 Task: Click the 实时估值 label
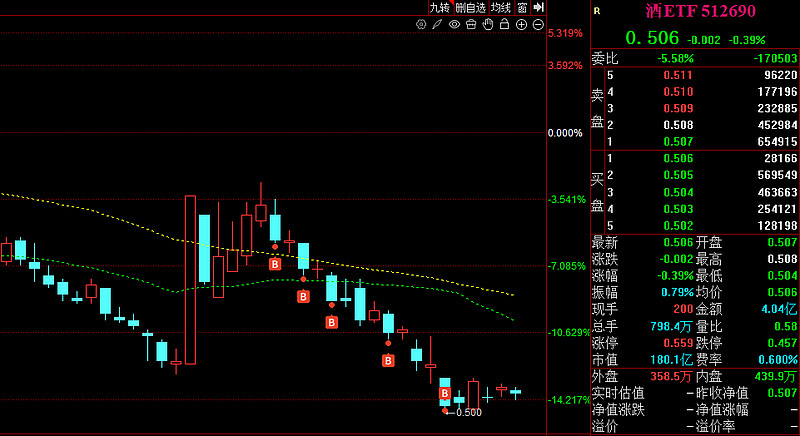click(x=618, y=393)
